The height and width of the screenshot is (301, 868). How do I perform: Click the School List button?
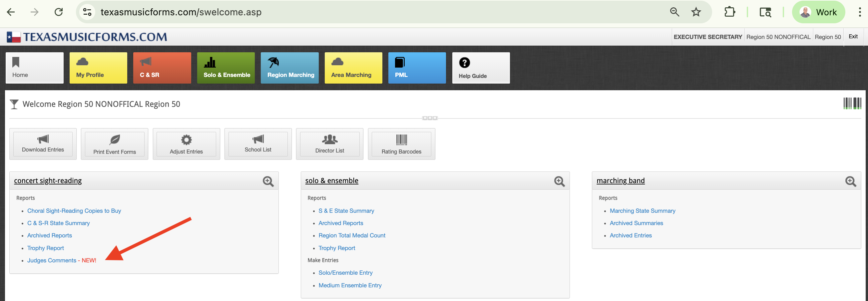click(x=258, y=144)
